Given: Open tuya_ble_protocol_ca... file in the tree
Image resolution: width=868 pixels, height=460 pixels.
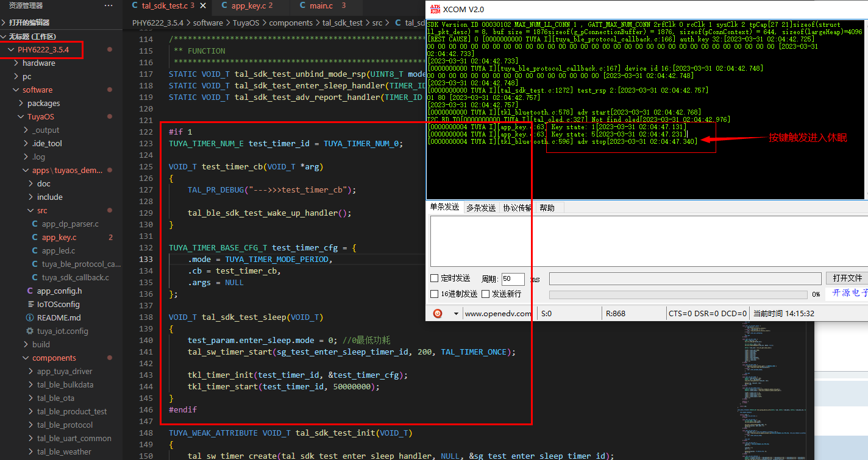Looking at the screenshot, I should pos(81,264).
